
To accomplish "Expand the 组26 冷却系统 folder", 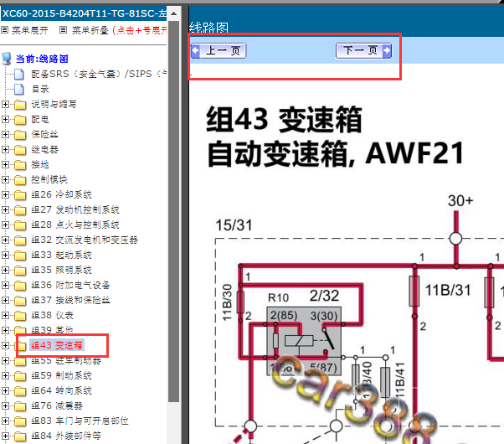I will pyautogui.click(x=5, y=194).
